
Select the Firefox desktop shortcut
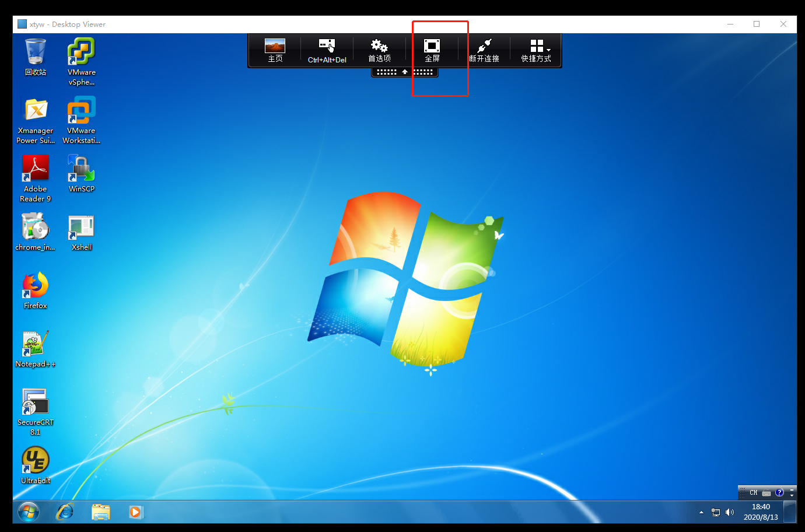(36, 290)
